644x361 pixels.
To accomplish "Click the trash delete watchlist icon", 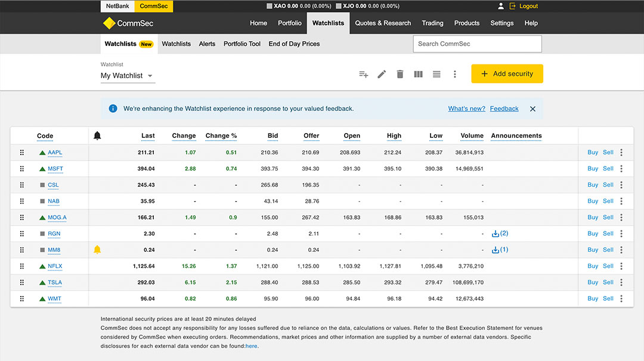I will coord(400,74).
